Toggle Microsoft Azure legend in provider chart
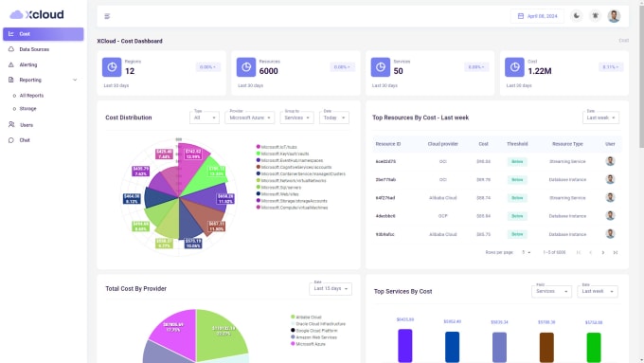The image size is (644, 363). coord(308,344)
